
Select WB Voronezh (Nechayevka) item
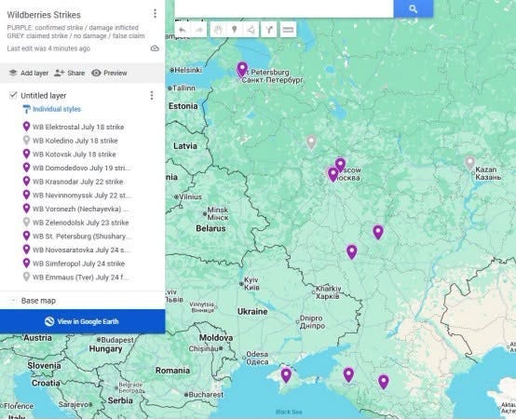click(x=76, y=209)
